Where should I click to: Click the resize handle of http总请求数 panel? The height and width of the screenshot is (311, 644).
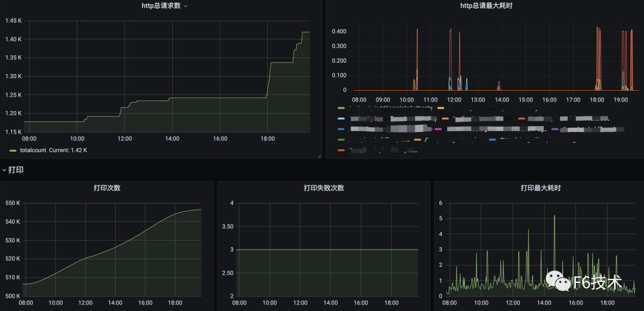319,156
